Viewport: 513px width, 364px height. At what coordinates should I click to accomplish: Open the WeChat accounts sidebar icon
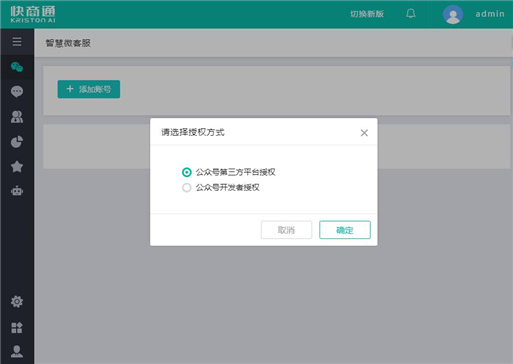pyautogui.click(x=17, y=67)
